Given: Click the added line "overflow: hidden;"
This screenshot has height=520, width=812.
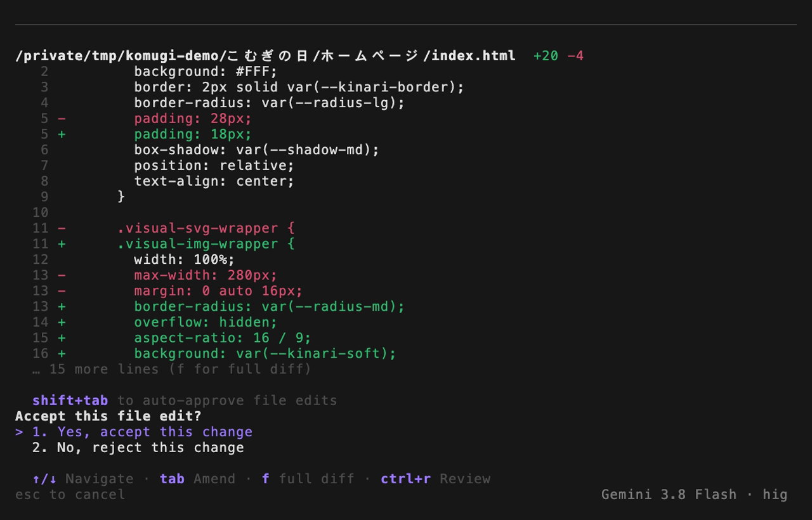Looking at the screenshot, I should coord(206,322).
